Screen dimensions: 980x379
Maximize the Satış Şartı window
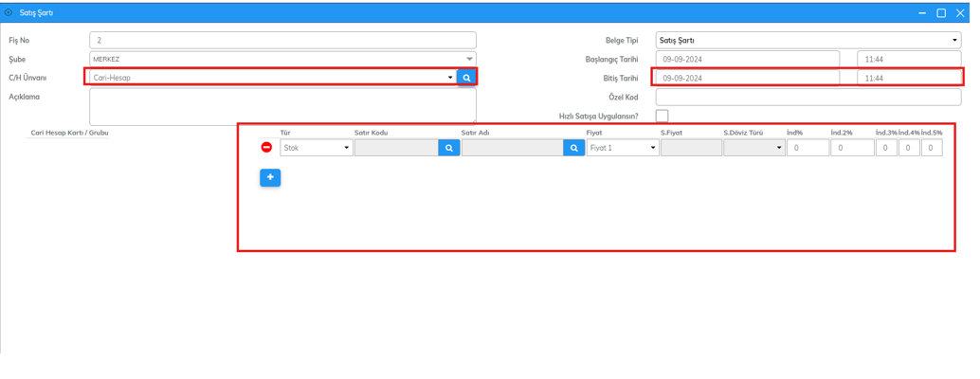point(941,13)
